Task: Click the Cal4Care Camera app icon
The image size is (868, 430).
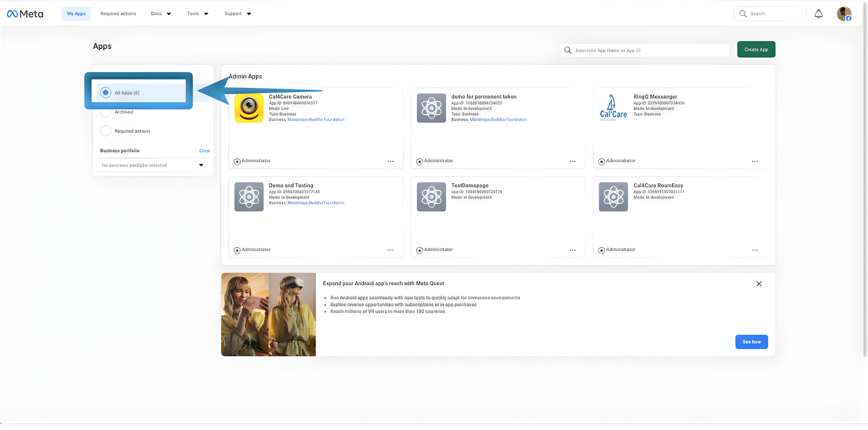Action: point(249,108)
